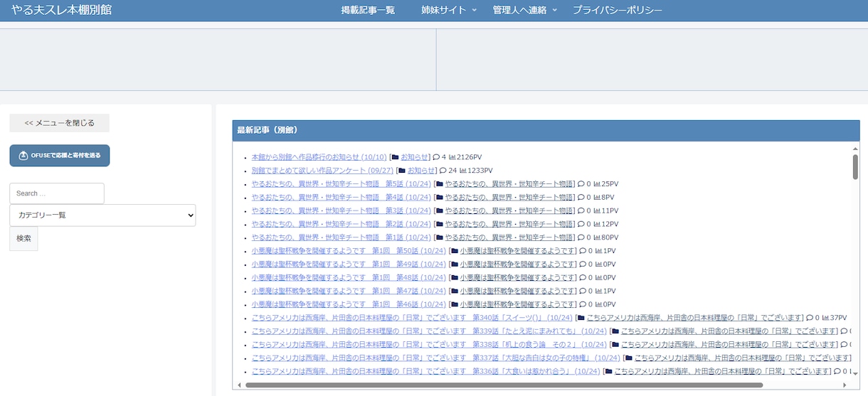This screenshot has width=868, height=396.
Task: Click bar chart icon next to 12PV
Action: point(597,224)
